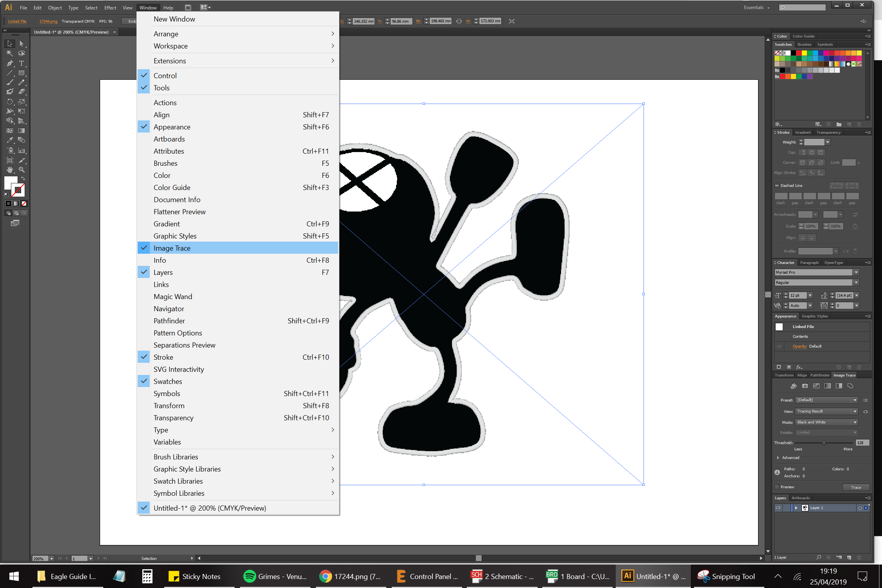
Task: Uncheck Control in Window menu
Action: 238,76
